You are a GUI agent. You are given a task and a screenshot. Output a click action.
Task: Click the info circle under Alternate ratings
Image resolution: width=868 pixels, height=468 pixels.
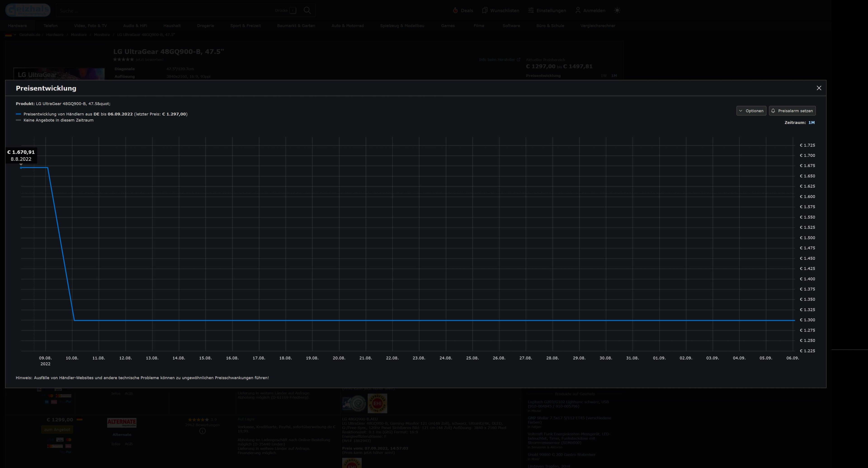(202, 431)
